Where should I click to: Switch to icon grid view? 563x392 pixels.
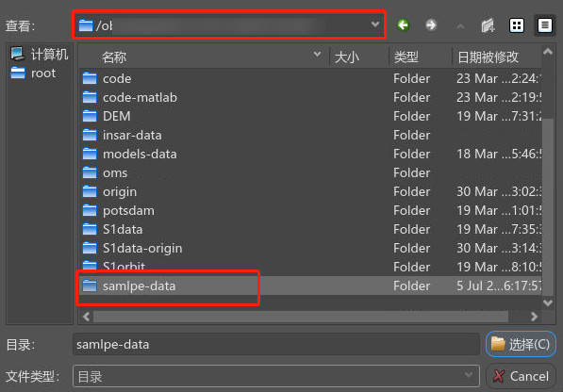(517, 25)
